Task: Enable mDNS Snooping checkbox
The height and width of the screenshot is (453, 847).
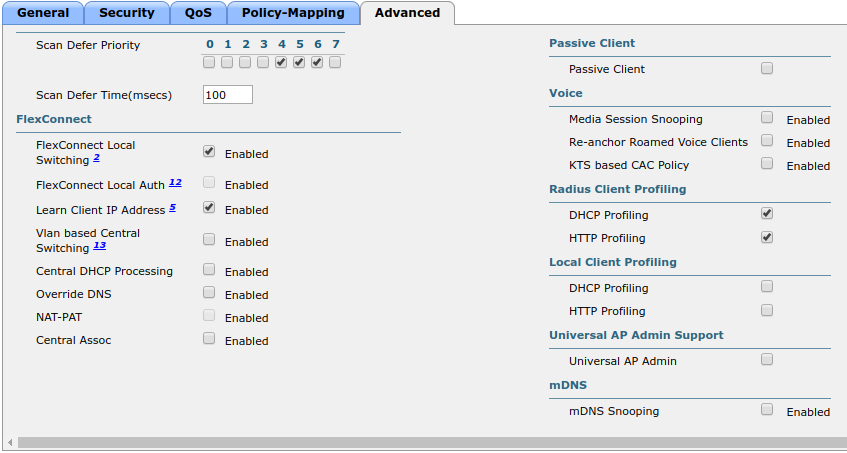Action: click(767, 409)
